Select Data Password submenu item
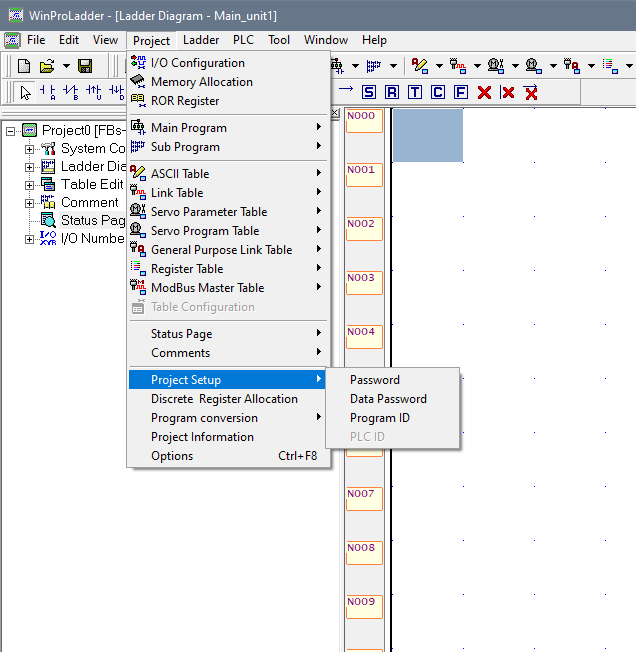Screen dimensions: 636x652 pos(392,399)
